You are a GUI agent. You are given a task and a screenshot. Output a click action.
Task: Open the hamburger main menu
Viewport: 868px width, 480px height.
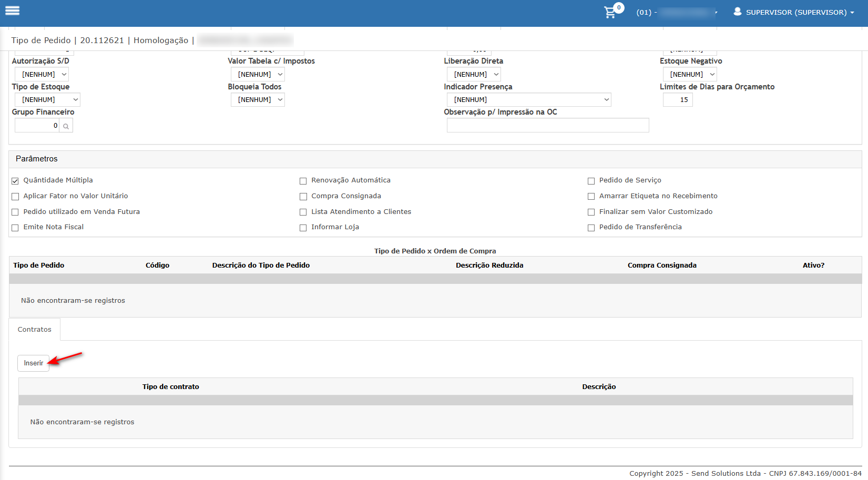pyautogui.click(x=12, y=11)
